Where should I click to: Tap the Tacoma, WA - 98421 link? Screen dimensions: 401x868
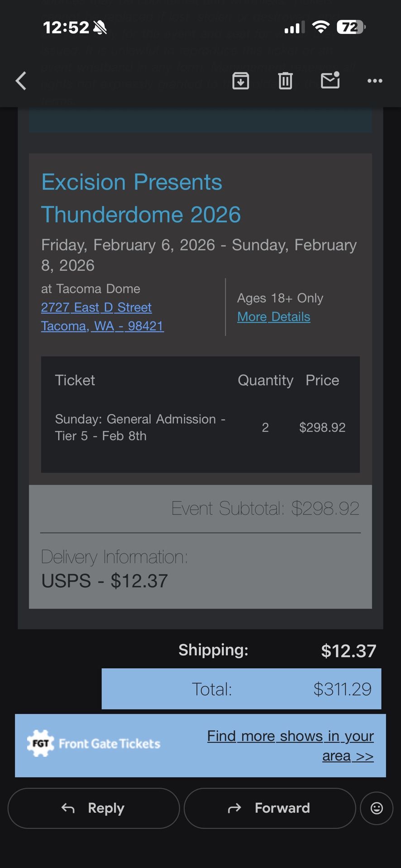102,326
